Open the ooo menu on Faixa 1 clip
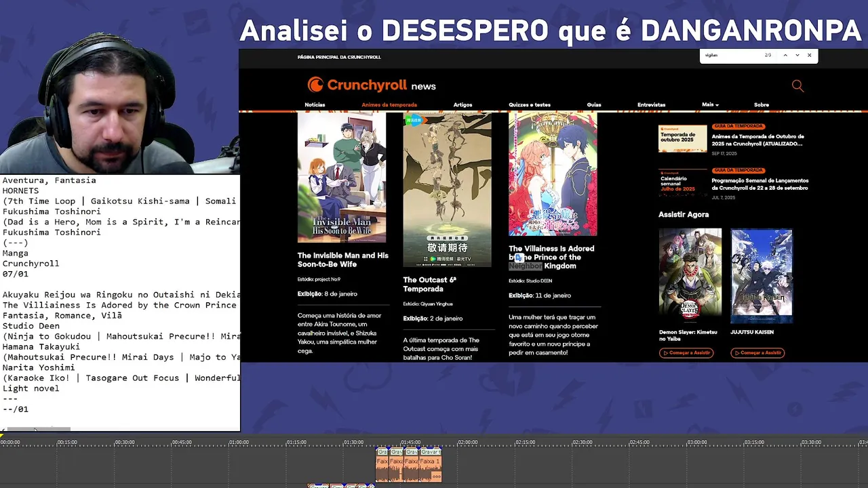The height and width of the screenshot is (488, 868). (x=436, y=476)
